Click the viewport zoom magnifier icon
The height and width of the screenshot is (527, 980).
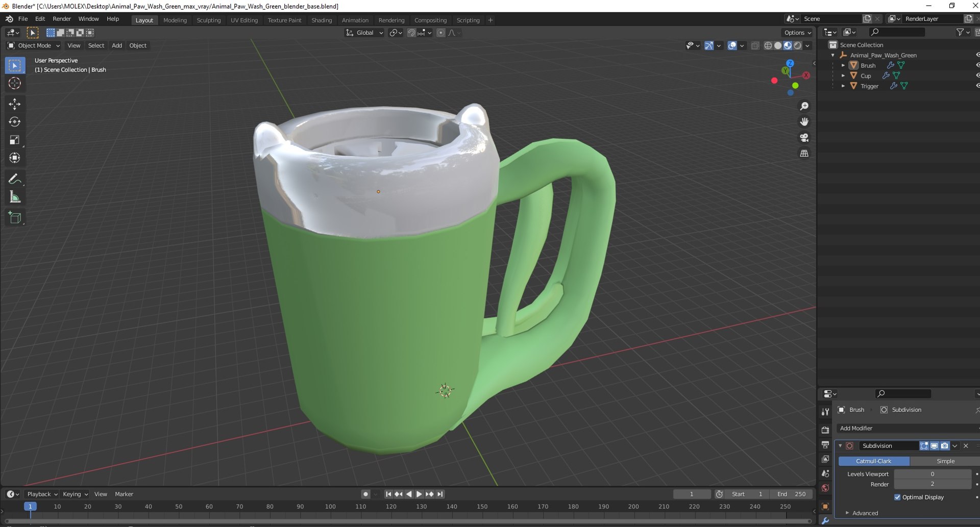[804, 106]
